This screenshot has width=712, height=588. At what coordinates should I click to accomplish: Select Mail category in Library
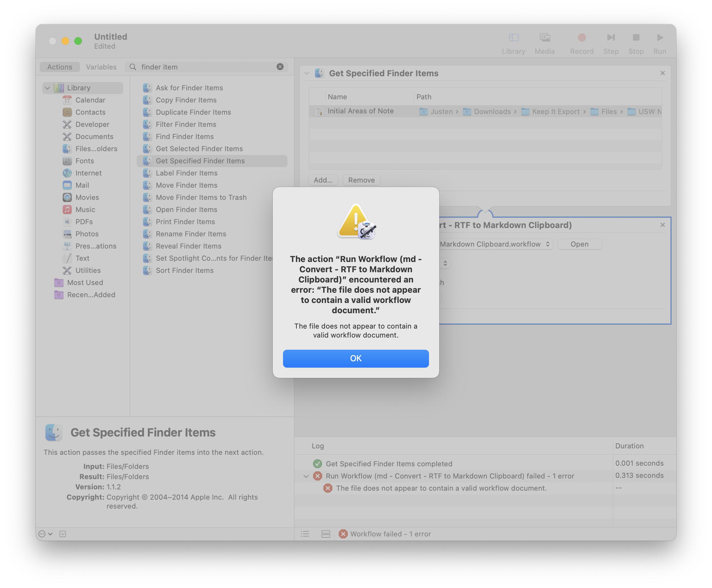[x=82, y=185]
